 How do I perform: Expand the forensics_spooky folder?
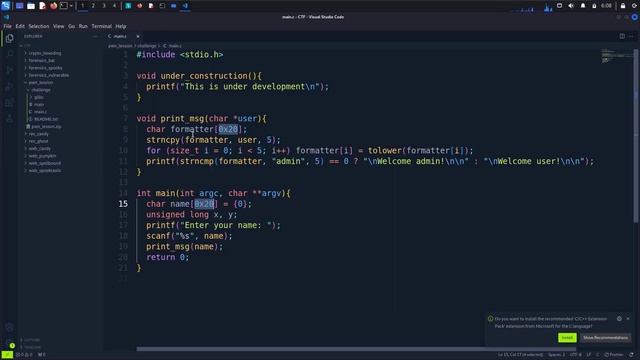click(x=45, y=68)
